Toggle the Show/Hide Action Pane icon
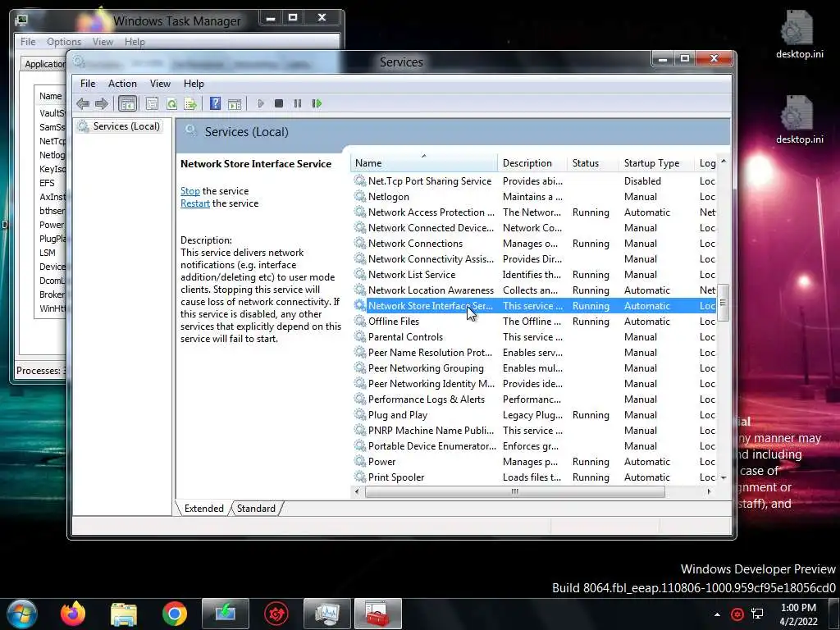840x630 pixels. 235,104
